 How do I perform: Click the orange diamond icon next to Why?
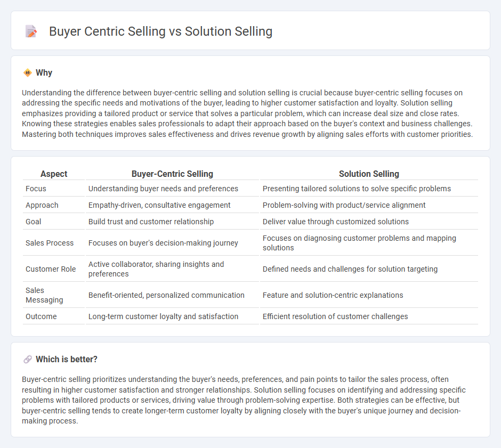click(28, 73)
